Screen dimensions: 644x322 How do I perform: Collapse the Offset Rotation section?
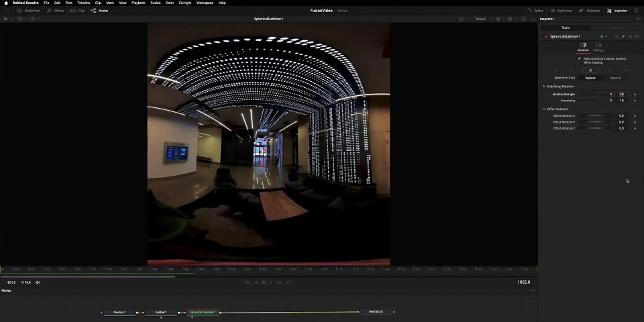pos(556,109)
